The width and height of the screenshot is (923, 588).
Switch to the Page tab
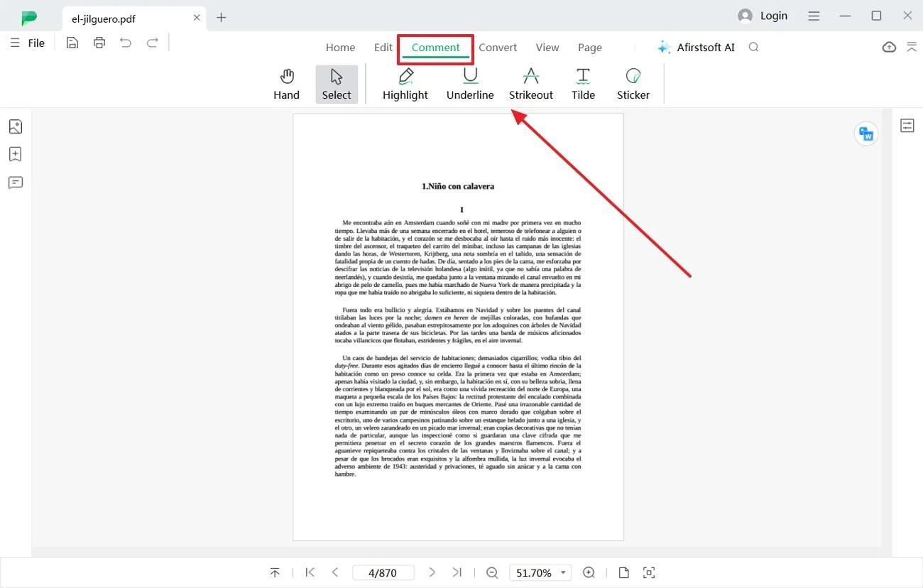590,48
